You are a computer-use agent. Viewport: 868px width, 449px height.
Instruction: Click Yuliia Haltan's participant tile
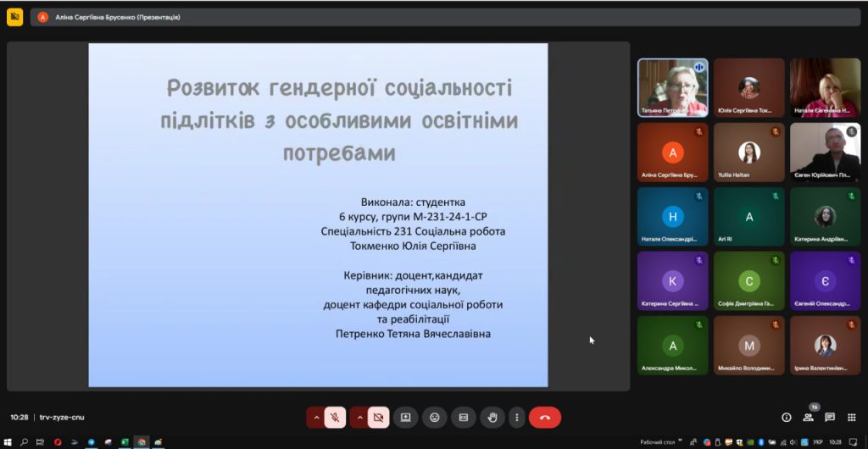(748, 152)
